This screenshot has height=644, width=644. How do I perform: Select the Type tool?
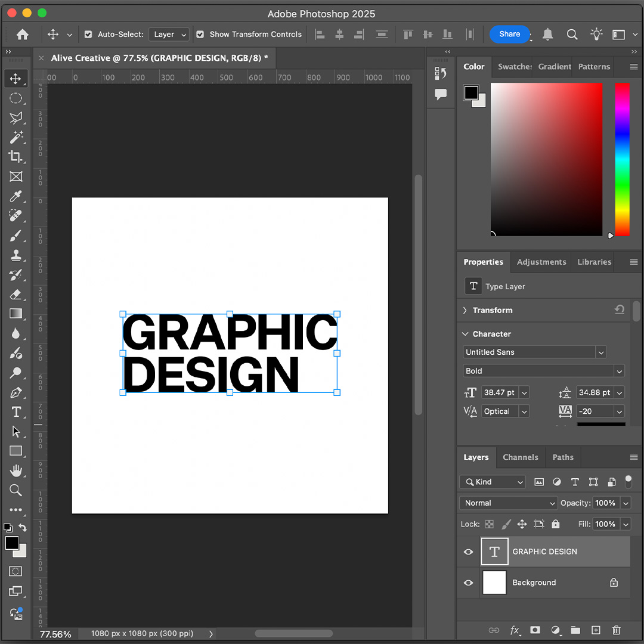tap(16, 412)
